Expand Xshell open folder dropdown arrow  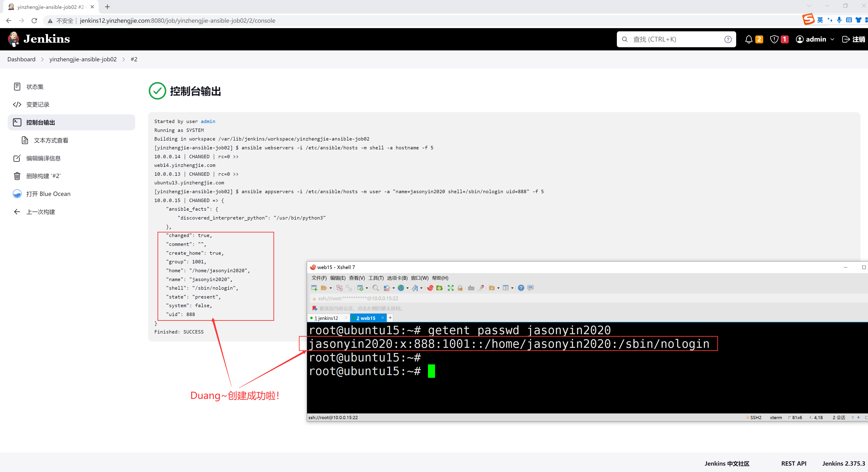click(x=330, y=288)
